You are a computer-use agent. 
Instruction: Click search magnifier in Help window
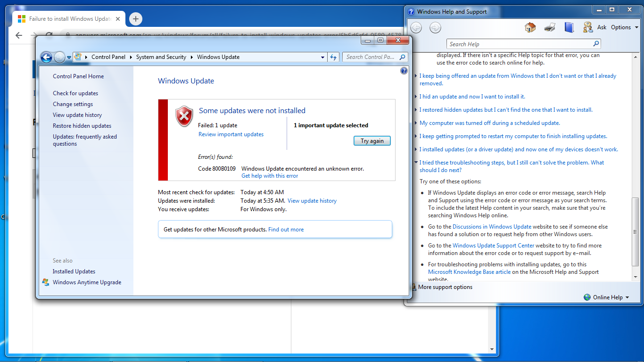pyautogui.click(x=596, y=44)
